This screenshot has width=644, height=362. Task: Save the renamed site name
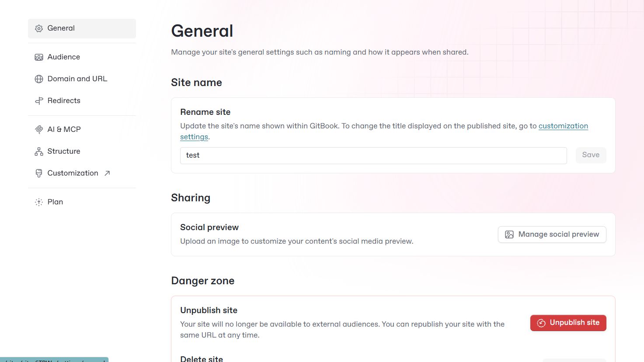click(591, 155)
